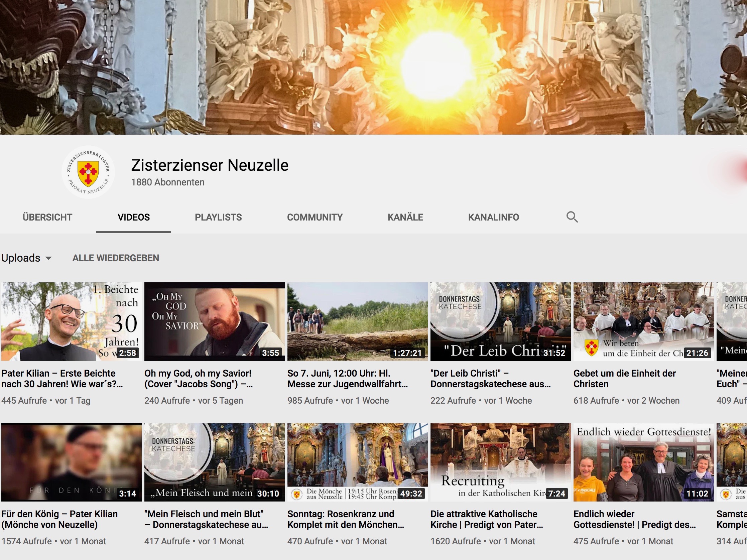Click '222 Aufrufe • vor 1 Woche' text
Viewport: 747px width, 560px height.
pos(481,401)
